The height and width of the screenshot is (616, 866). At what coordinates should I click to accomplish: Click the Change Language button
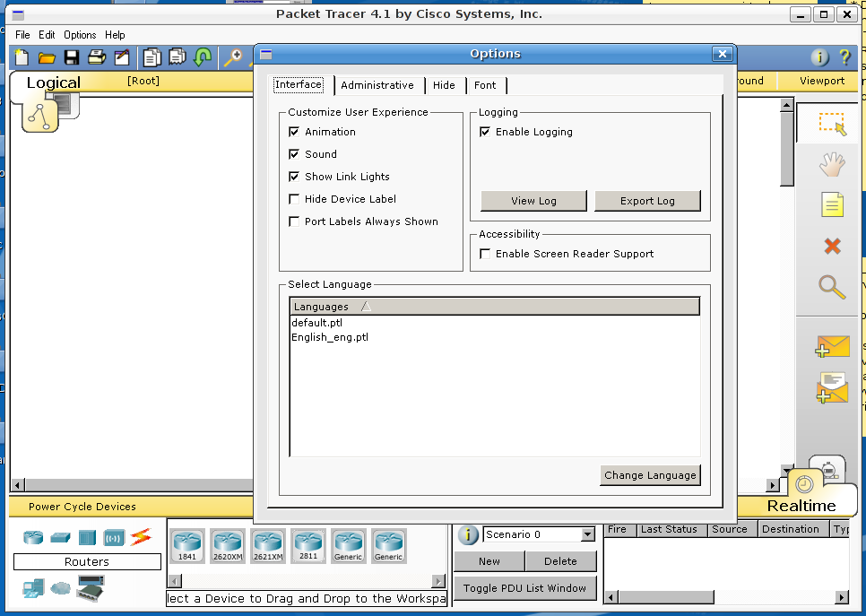(650, 475)
